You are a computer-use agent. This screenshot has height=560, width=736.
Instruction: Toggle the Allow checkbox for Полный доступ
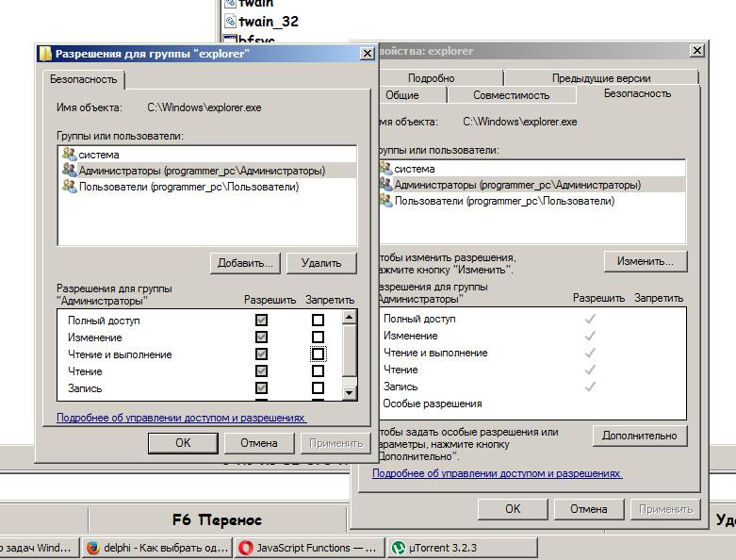[261, 321]
